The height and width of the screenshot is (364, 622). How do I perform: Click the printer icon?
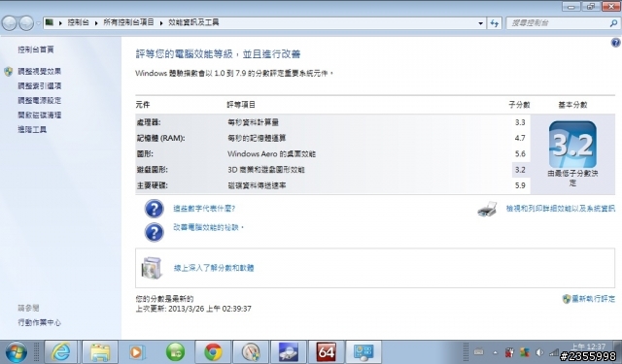(488, 209)
